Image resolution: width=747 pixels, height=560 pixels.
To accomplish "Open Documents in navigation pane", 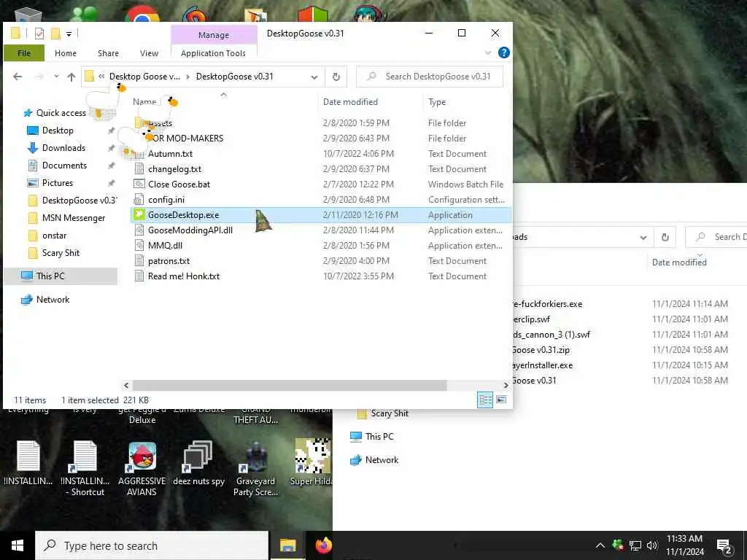I will pyautogui.click(x=64, y=166).
